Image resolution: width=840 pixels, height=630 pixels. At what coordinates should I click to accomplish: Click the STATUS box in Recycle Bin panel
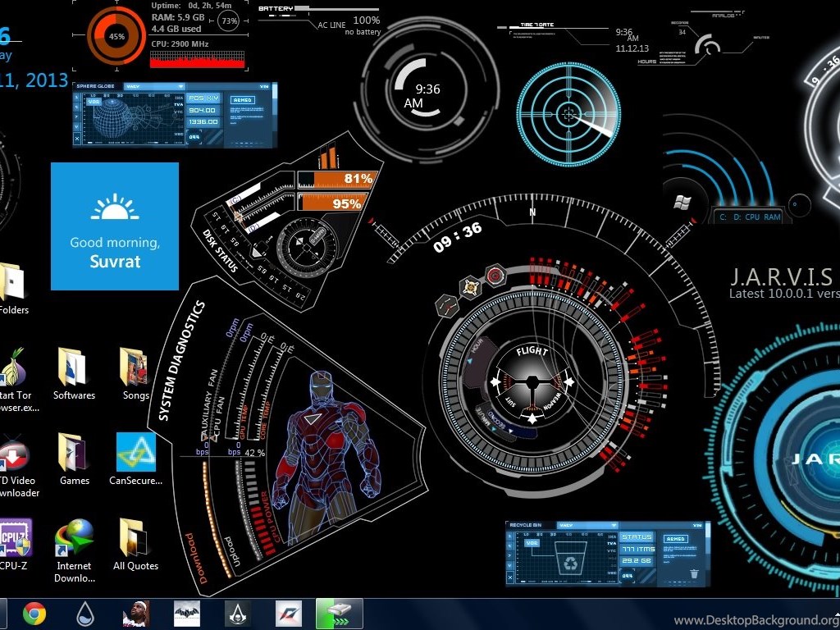(x=637, y=536)
